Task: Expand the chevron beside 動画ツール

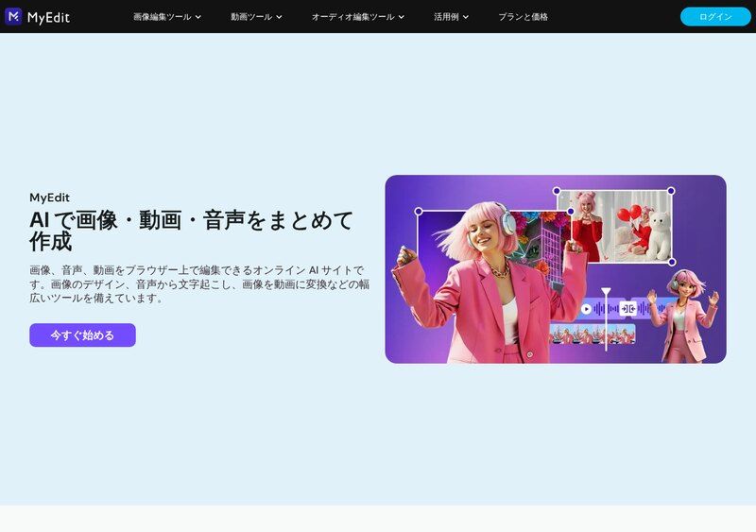Action: click(x=279, y=17)
